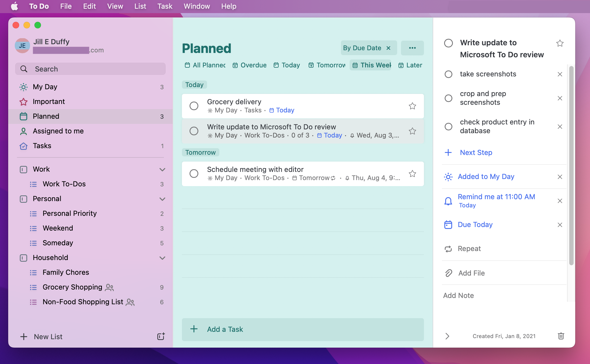Open the Assigned to me list

(58, 131)
